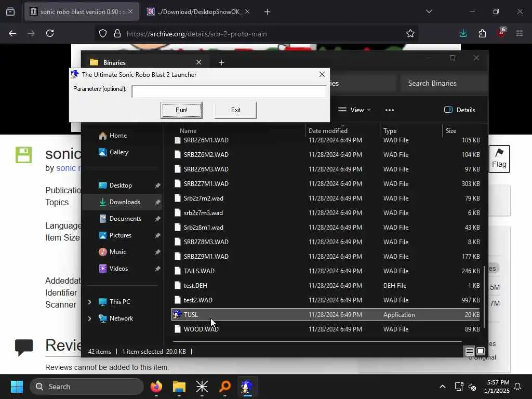The width and height of the screenshot is (532, 399).
Task: Select the test.DEH file
Action: pos(326,285)
